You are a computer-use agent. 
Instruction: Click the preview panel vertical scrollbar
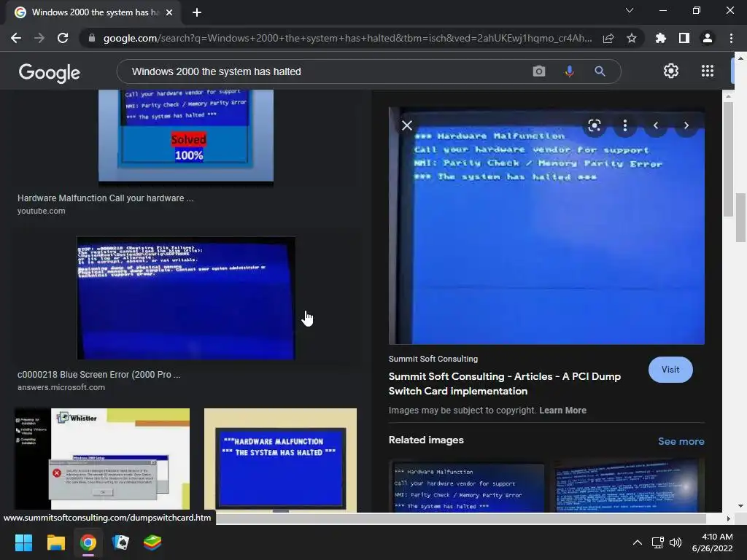(728, 160)
